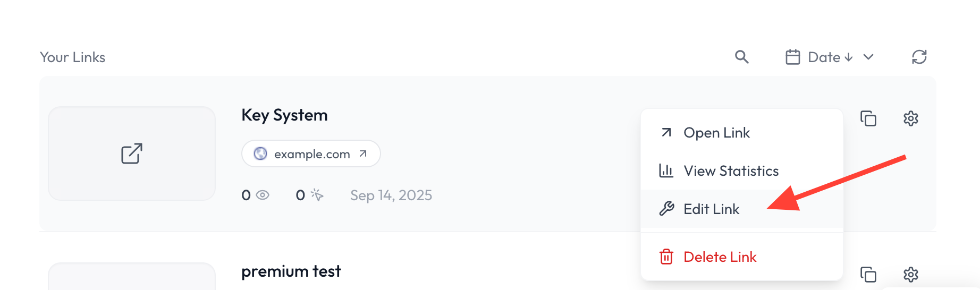The height and width of the screenshot is (290, 980).
Task: Open settings gear for premium test
Action: (911, 275)
